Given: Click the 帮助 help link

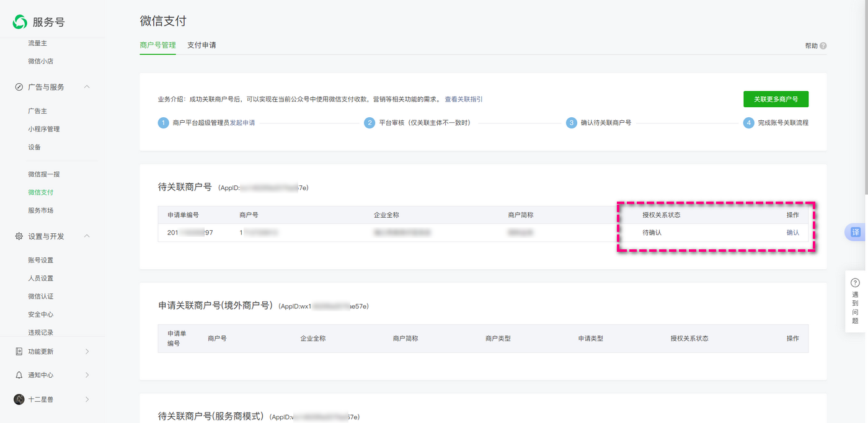Looking at the screenshot, I should click(x=811, y=46).
